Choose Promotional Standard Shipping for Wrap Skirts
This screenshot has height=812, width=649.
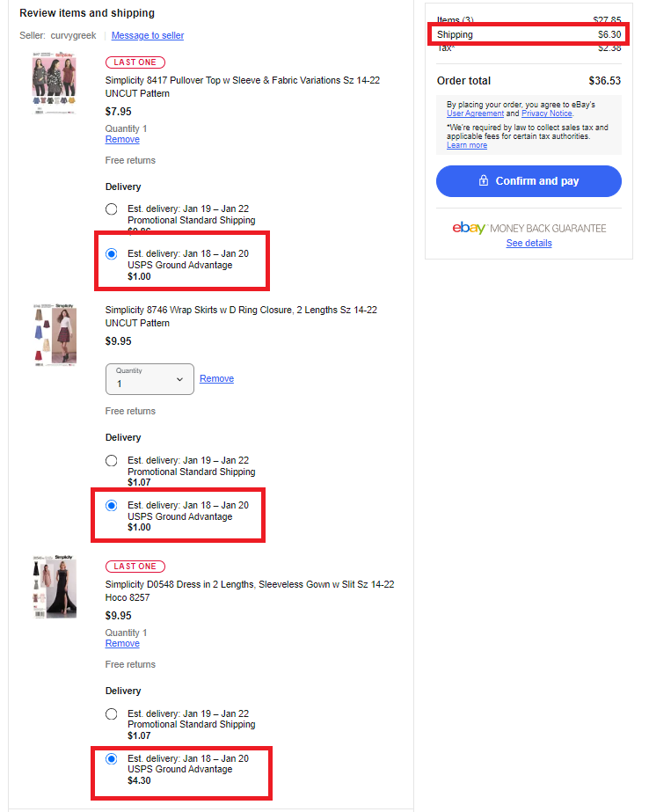[112, 461]
